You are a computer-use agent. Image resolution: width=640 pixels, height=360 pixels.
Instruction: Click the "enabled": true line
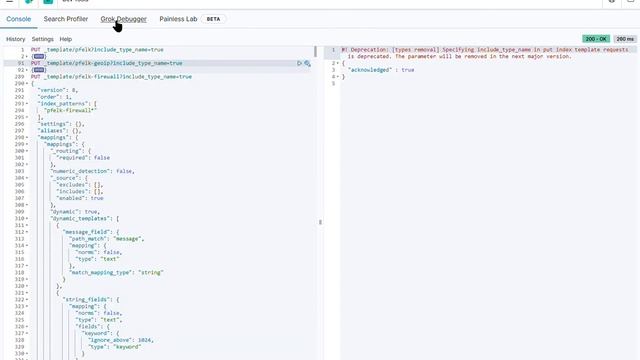[x=80, y=198]
